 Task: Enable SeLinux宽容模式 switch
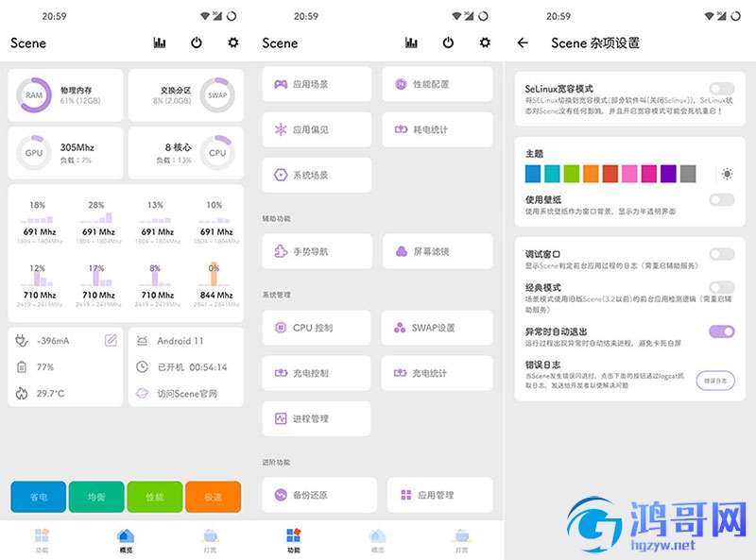pyautogui.click(x=722, y=88)
